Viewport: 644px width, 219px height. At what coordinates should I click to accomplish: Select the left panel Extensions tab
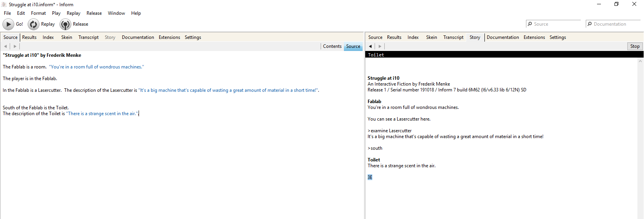click(169, 37)
